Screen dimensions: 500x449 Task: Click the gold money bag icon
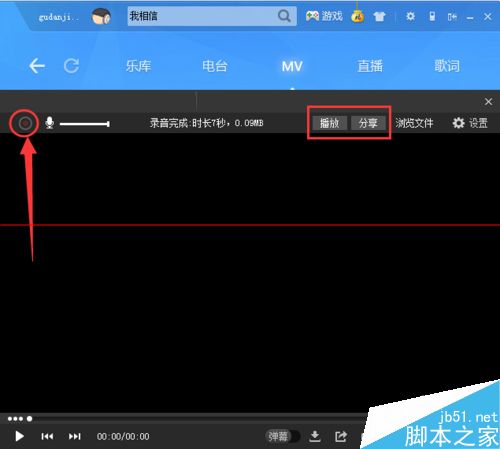tap(357, 16)
